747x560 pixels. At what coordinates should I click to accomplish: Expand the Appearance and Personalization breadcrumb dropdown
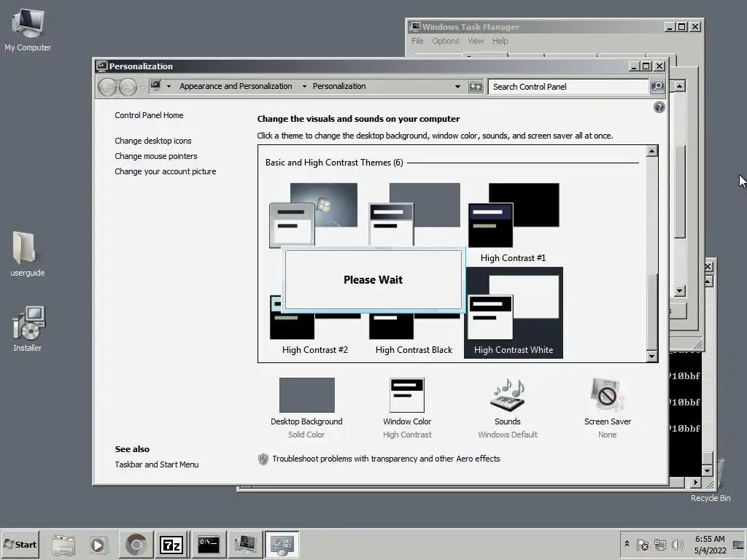tap(304, 86)
